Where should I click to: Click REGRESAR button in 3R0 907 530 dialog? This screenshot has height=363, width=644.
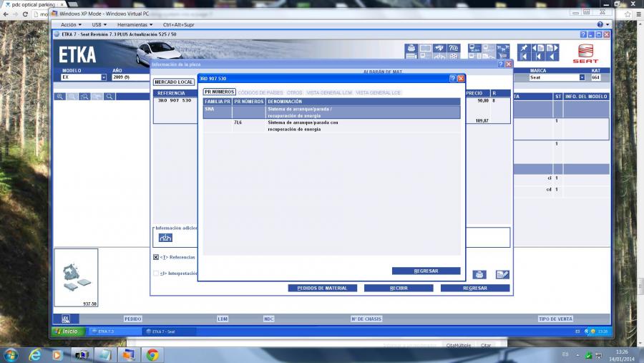point(426,271)
